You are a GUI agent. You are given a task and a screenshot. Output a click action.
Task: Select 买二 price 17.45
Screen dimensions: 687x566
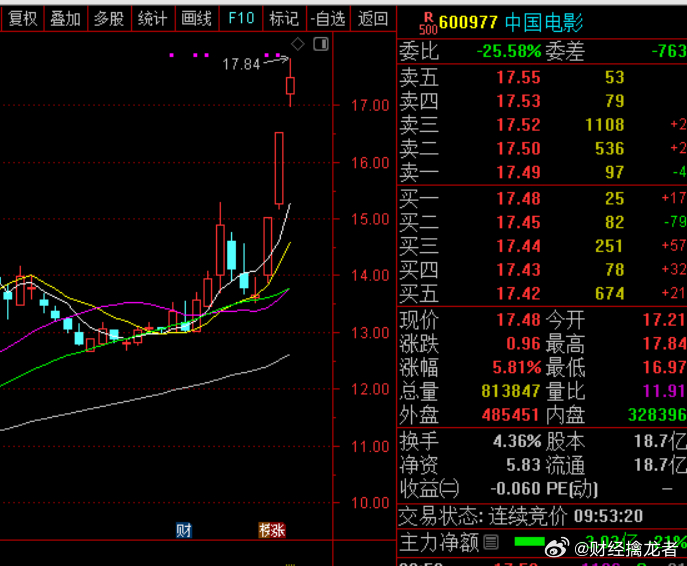coord(518,222)
